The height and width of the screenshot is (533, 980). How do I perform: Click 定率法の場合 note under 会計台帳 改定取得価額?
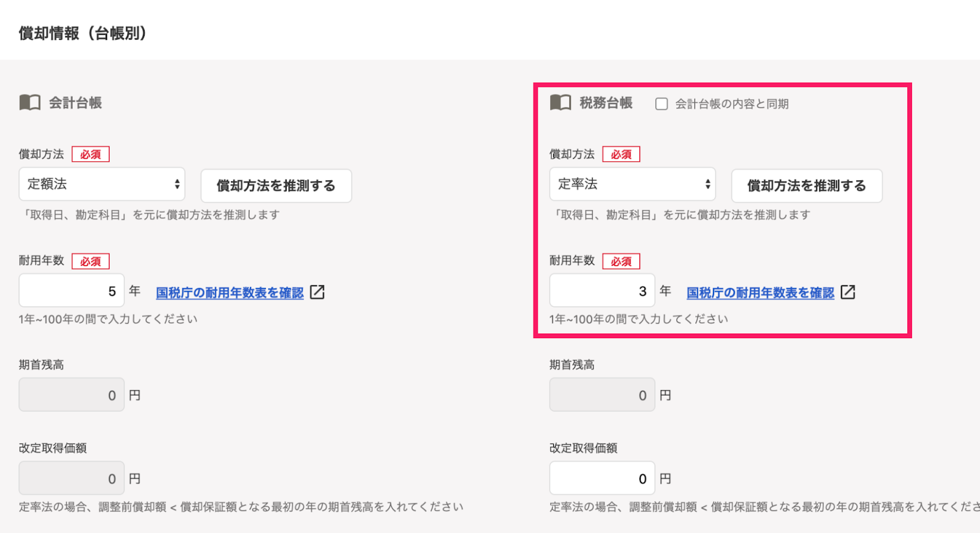coord(241,507)
